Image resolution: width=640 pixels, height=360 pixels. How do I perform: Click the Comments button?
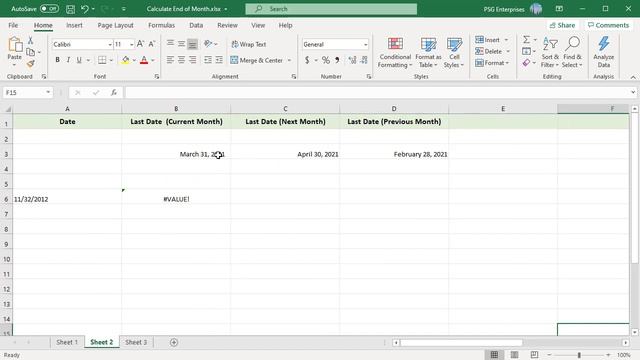point(609,25)
